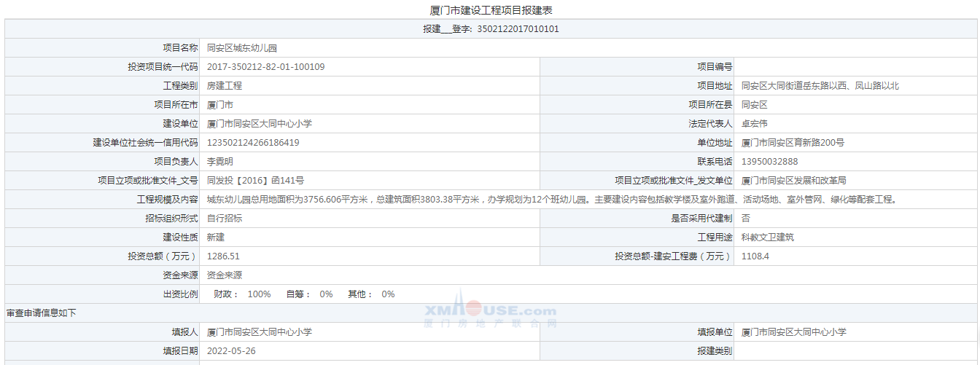980x365 pixels.
Task: Click the project leader name 李霓明
Action: coord(220,162)
